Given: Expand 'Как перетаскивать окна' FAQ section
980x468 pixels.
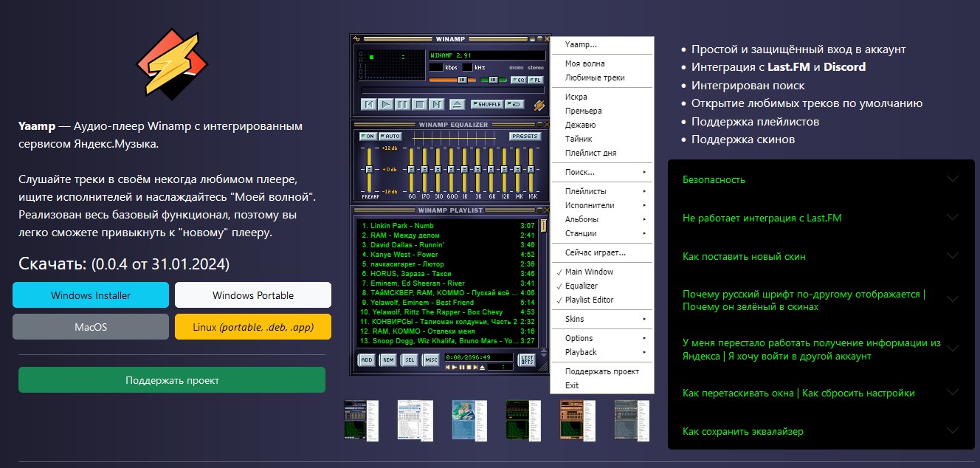Looking at the screenshot, I should tap(821, 393).
